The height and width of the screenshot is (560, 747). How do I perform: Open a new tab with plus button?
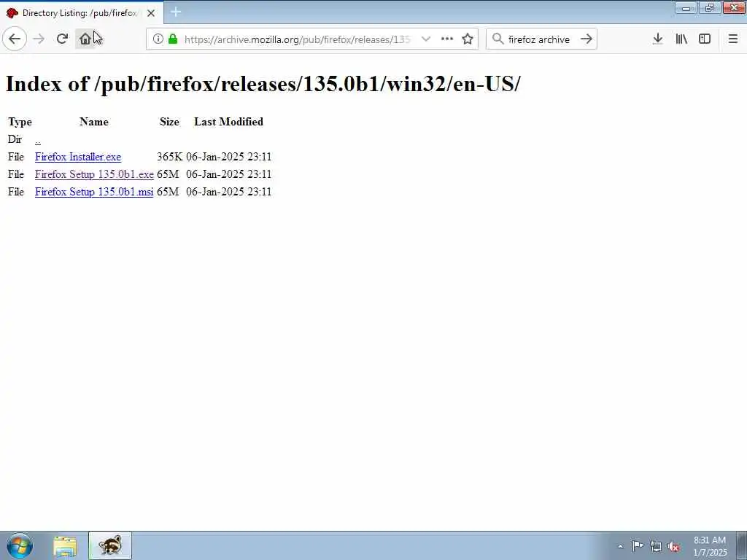pos(176,12)
